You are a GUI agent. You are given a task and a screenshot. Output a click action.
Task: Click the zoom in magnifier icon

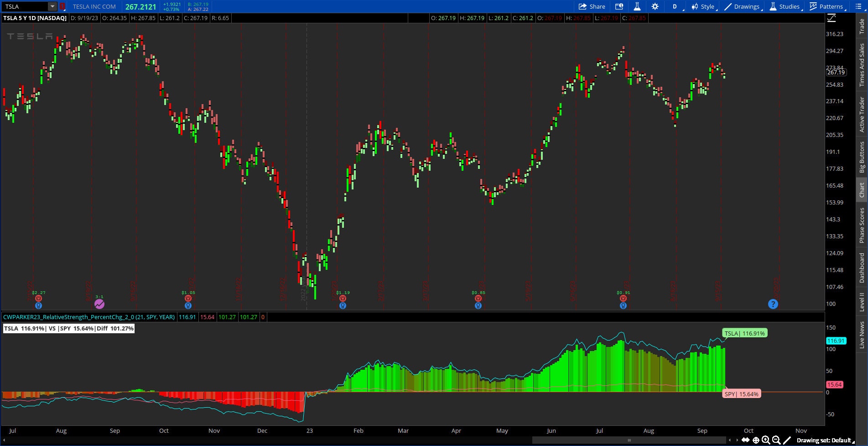766,440
